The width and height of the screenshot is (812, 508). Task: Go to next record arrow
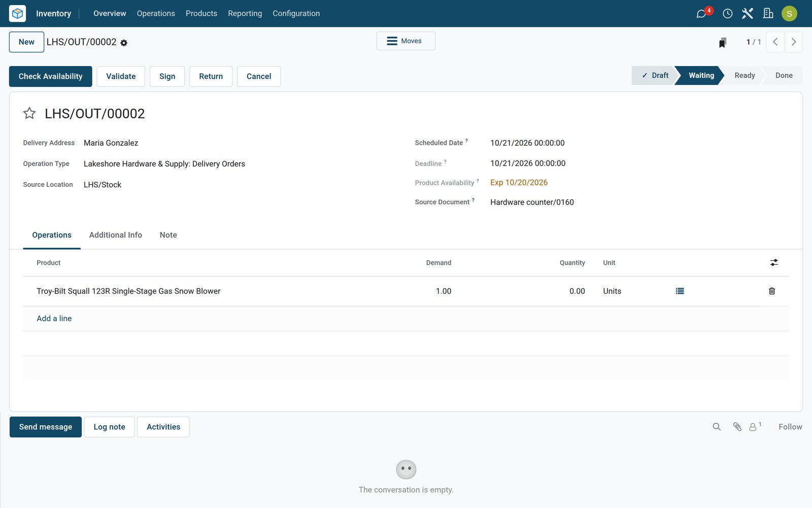pos(794,42)
